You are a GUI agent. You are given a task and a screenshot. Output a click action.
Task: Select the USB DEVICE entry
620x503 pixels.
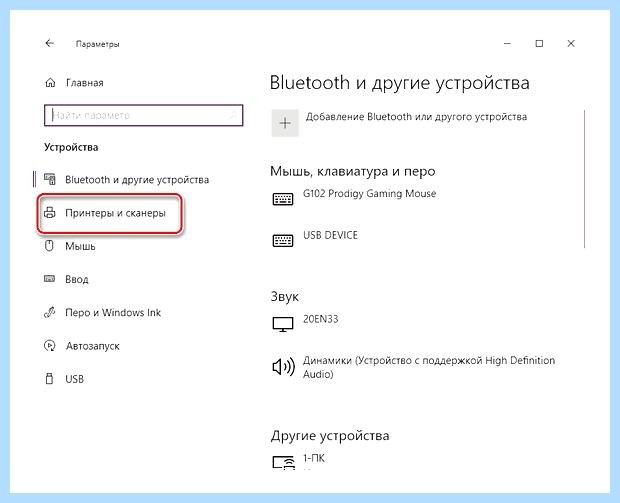330,235
